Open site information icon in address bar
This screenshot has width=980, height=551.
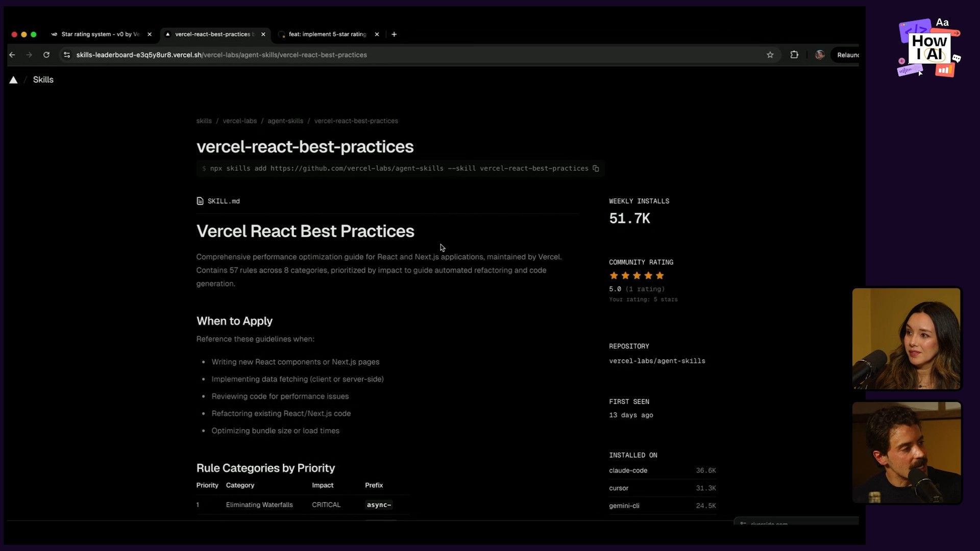[67, 55]
